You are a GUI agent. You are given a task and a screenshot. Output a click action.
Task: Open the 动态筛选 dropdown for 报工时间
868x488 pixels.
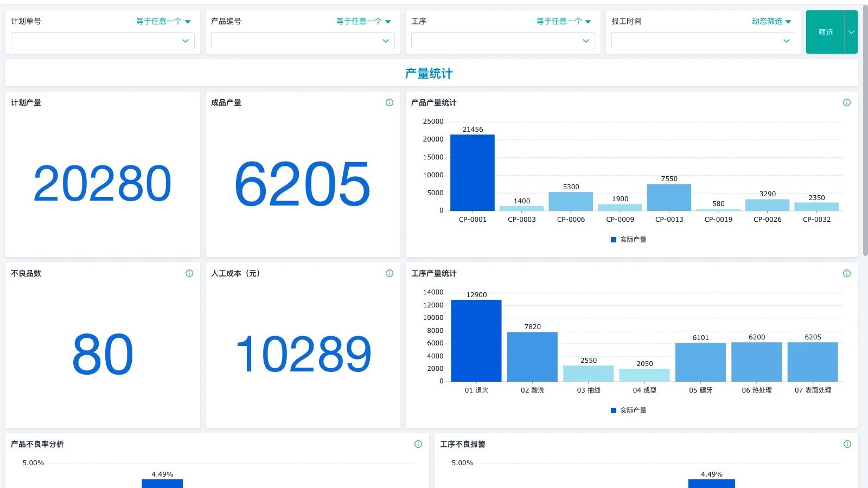(770, 21)
